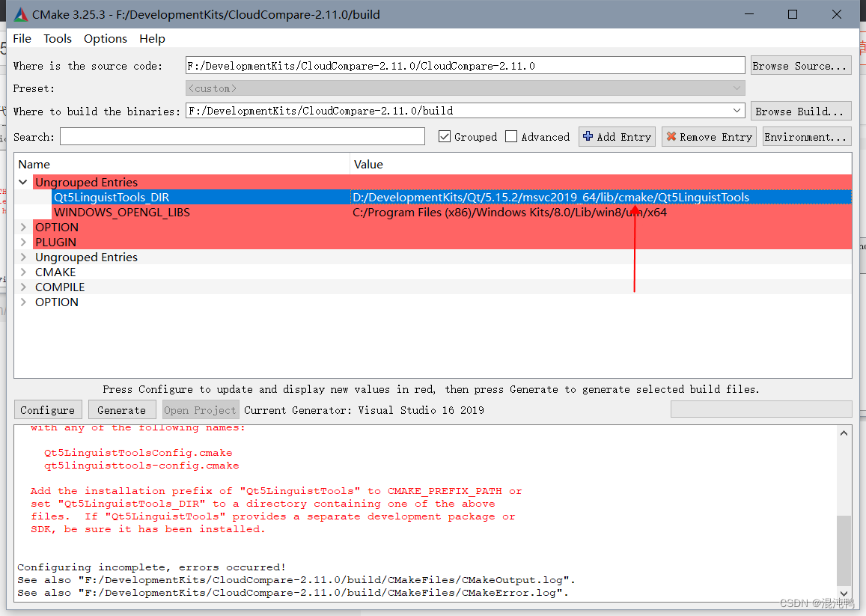Screen dimensions: 866x616
Task: Expand the red PLUGIN group
Action: (23, 242)
